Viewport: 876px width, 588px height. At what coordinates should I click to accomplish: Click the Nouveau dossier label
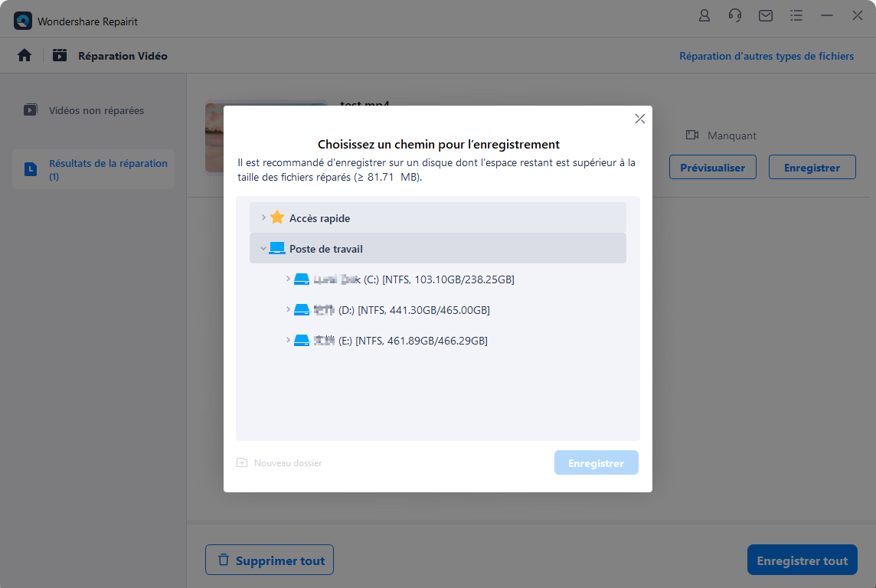(x=288, y=463)
